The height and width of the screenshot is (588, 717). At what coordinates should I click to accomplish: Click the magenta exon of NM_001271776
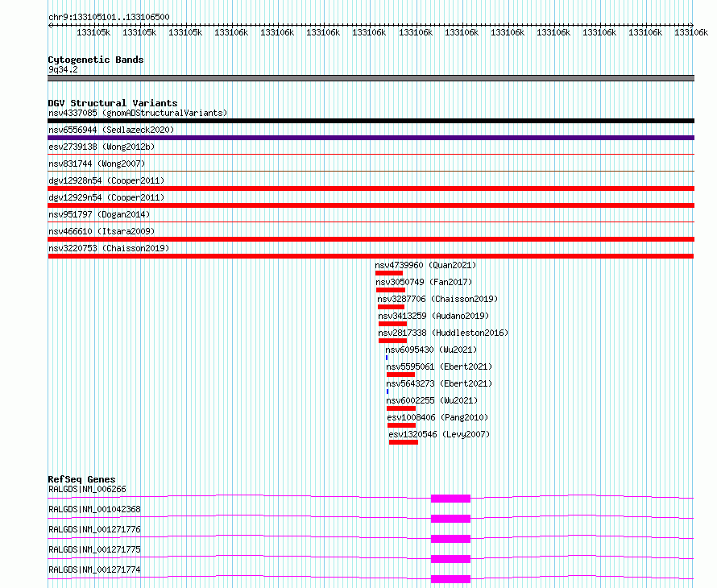pyautogui.click(x=450, y=539)
